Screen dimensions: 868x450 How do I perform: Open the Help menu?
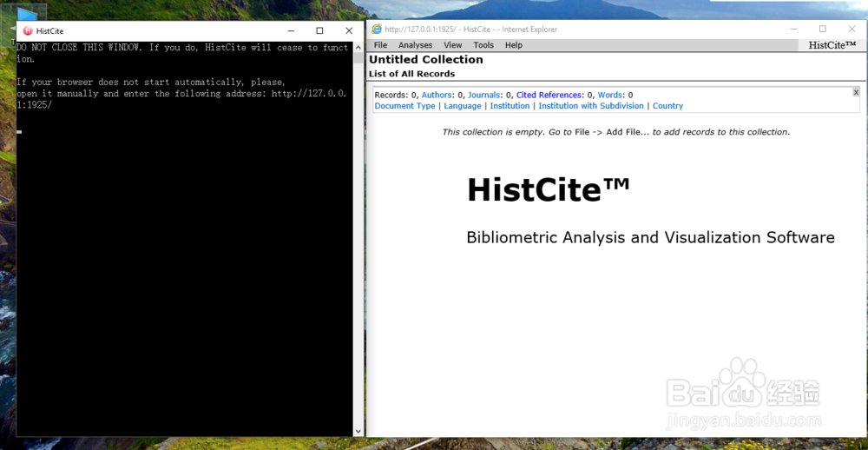pyautogui.click(x=513, y=45)
